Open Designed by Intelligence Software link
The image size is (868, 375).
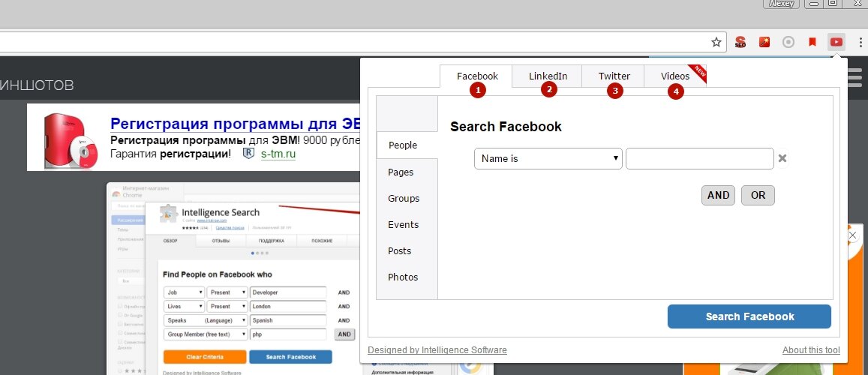(437, 350)
